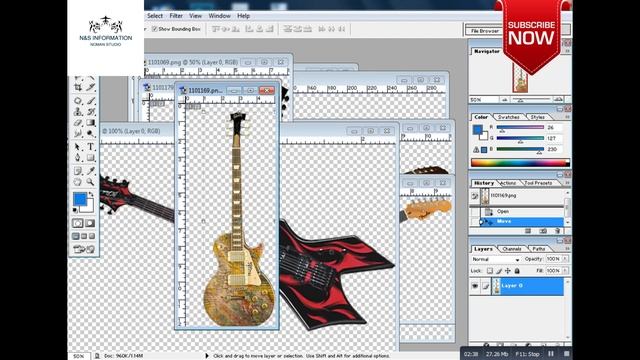Image resolution: width=640 pixels, height=360 pixels.
Task: Click Jump to ImageReady at the bottom of the toolbox
Action: (84, 249)
